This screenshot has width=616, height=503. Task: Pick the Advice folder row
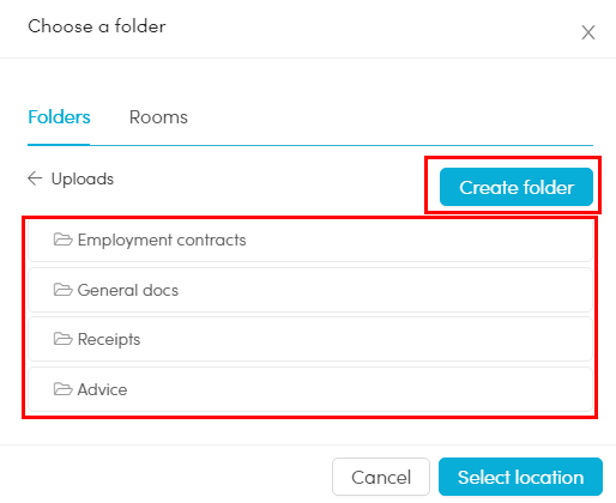pyautogui.click(x=310, y=389)
